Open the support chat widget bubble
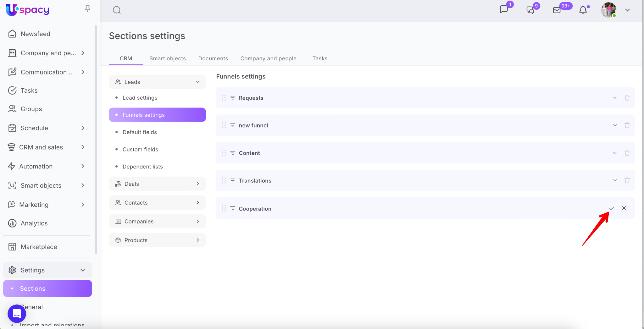 pyautogui.click(x=17, y=313)
